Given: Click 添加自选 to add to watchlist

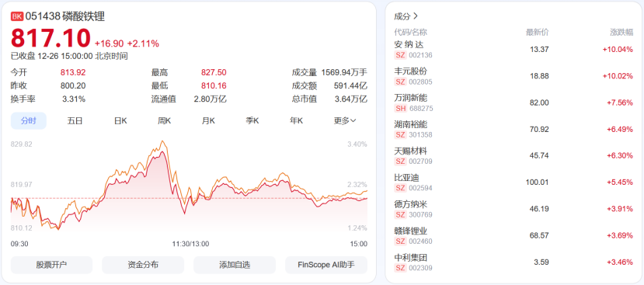Looking at the screenshot, I should pos(235,265).
